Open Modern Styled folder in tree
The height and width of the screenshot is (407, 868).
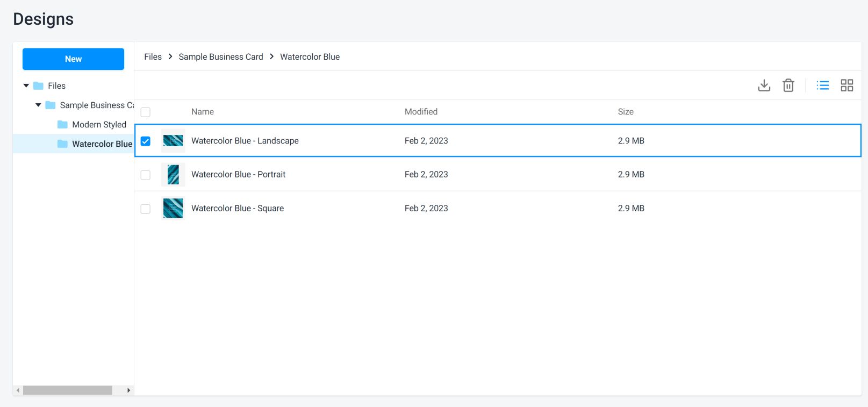coord(99,125)
